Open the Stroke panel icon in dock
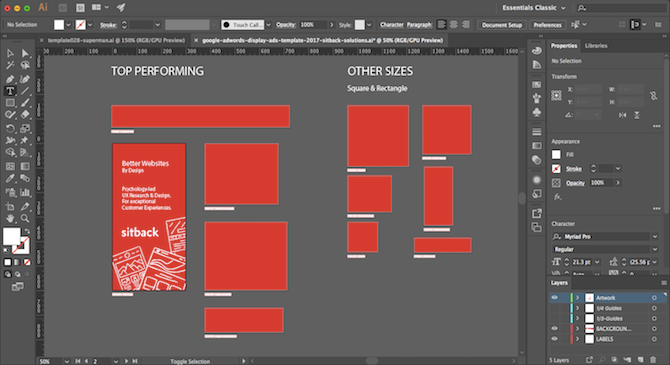The width and height of the screenshot is (670, 365). 537,132
